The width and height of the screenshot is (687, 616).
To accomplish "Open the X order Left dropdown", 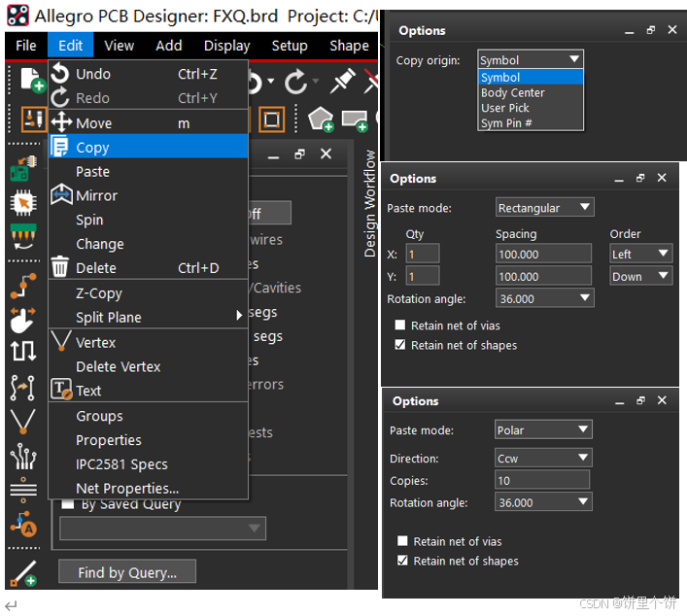I will pyautogui.click(x=640, y=254).
